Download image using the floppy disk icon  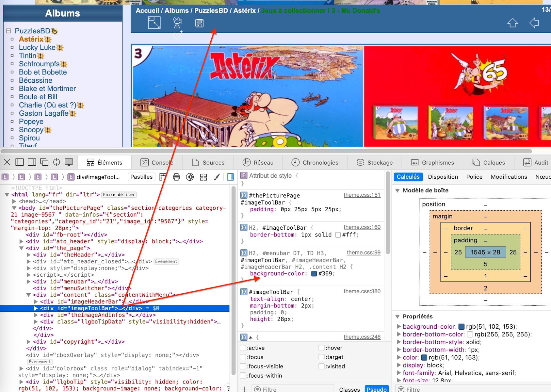tap(199, 23)
